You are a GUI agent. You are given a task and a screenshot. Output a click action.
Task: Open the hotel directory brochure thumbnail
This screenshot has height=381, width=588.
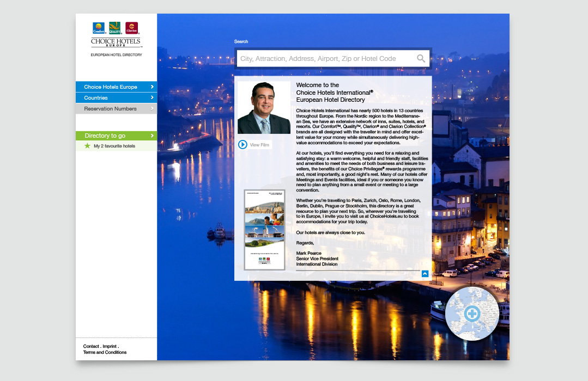[x=264, y=230]
